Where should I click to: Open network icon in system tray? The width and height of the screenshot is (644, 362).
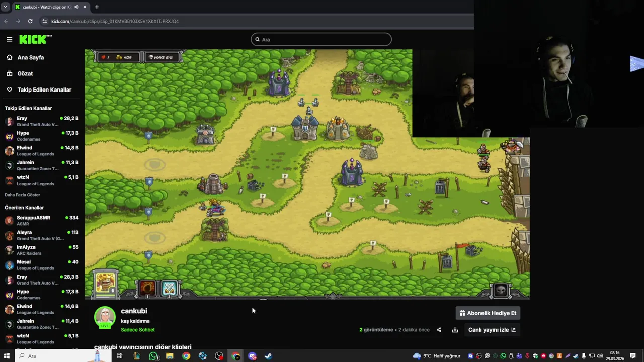pos(592,356)
